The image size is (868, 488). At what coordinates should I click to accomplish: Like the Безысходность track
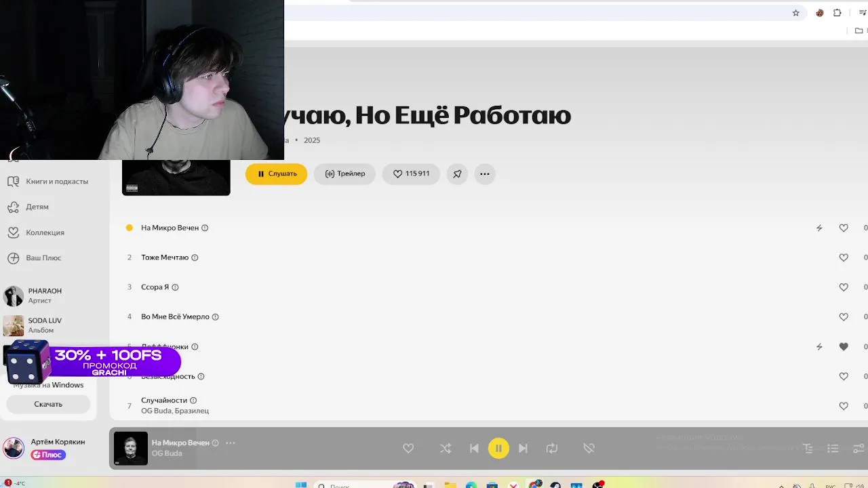pyautogui.click(x=844, y=376)
